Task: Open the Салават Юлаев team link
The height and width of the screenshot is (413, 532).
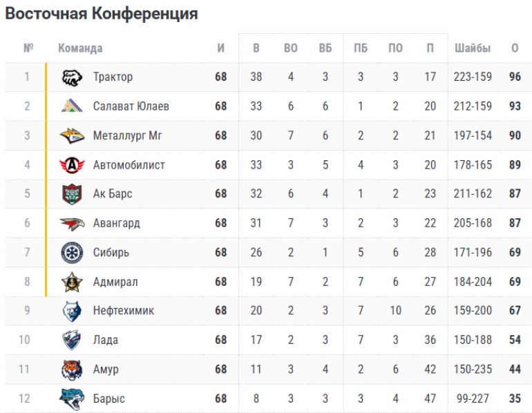Action: [x=131, y=106]
